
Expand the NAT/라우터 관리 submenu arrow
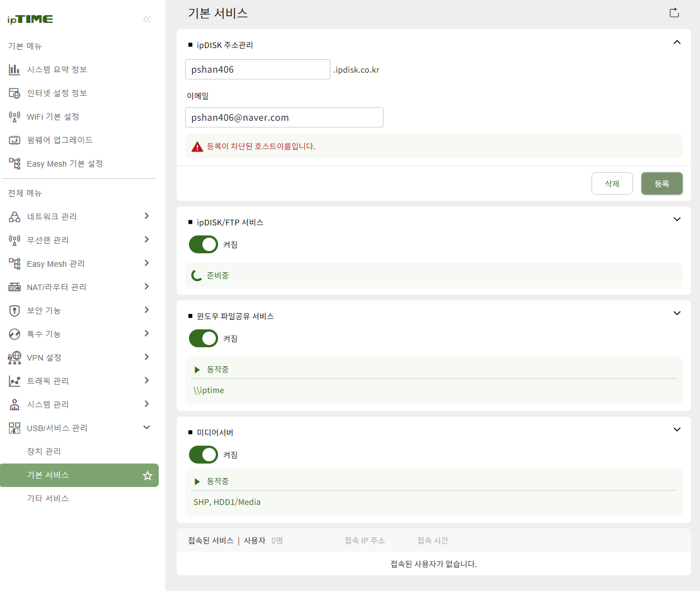tap(146, 286)
